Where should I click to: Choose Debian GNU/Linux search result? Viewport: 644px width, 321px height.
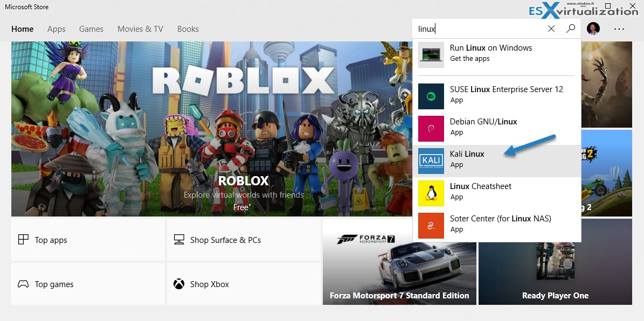[x=496, y=129]
